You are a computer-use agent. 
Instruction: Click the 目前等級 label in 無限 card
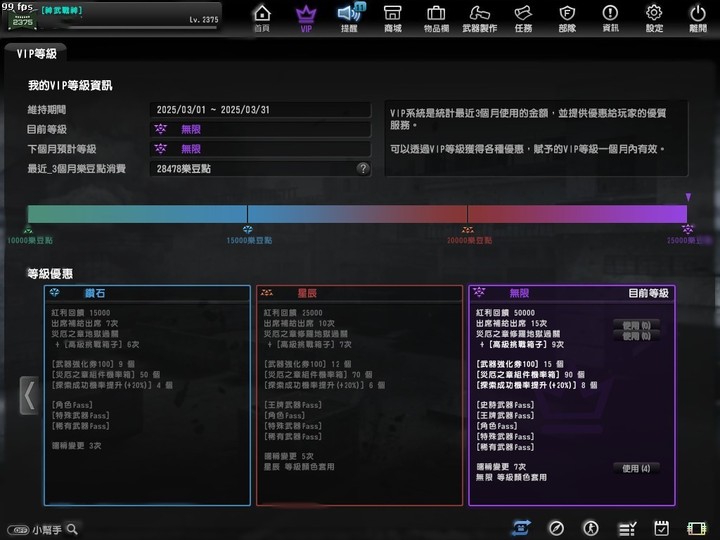tap(648, 293)
